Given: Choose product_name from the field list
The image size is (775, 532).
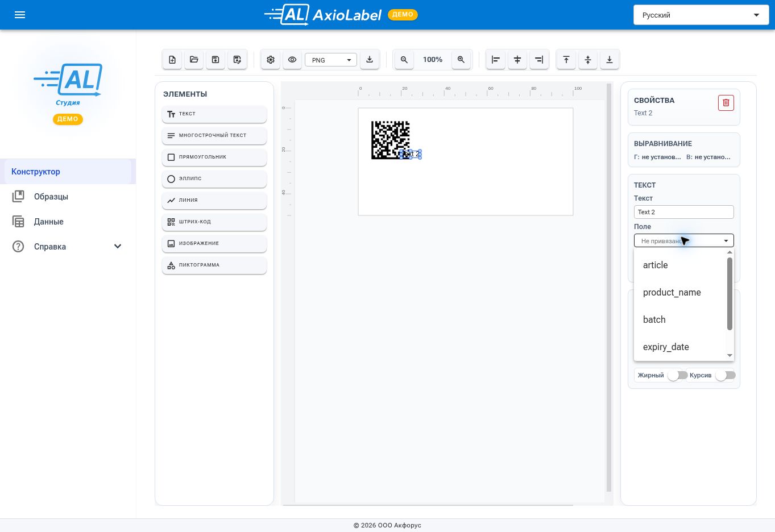Looking at the screenshot, I should click(x=680, y=292).
